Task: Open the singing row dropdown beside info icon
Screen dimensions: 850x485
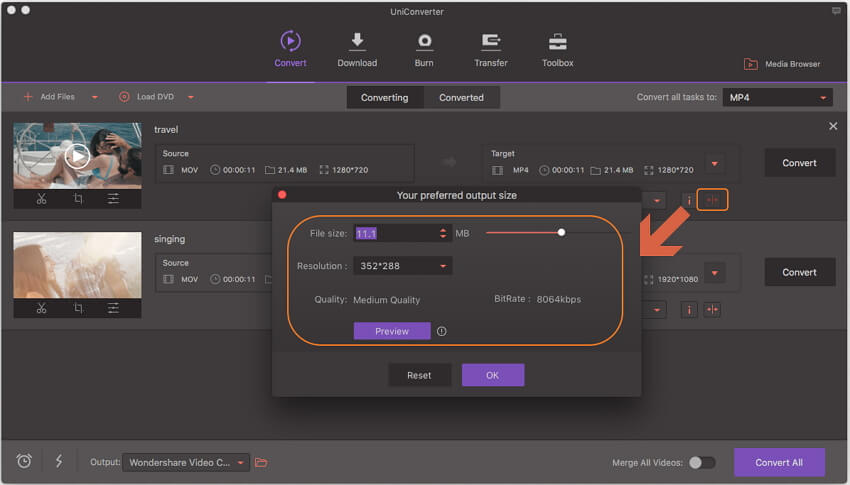Action: tap(656, 310)
